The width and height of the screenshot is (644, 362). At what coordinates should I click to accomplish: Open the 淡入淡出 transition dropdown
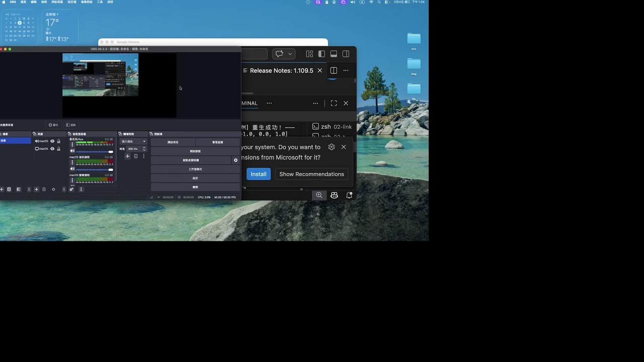click(x=133, y=141)
